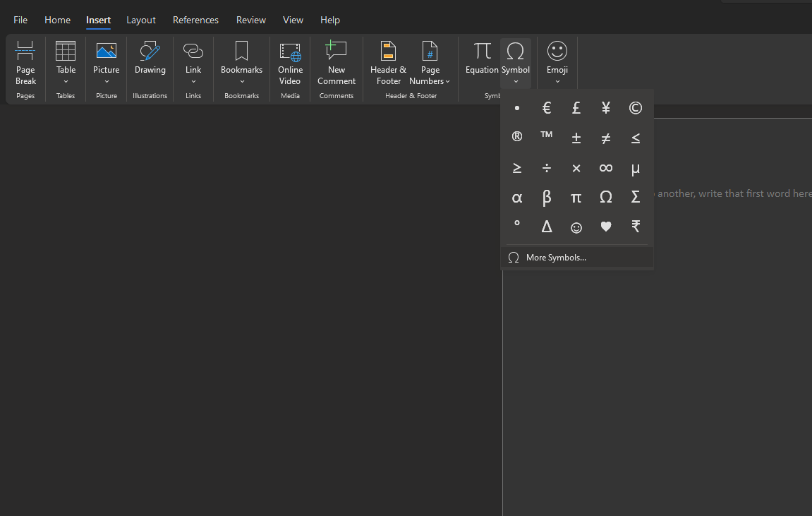Go to the Review tab
This screenshot has width=812, height=516.
point(251,20)
